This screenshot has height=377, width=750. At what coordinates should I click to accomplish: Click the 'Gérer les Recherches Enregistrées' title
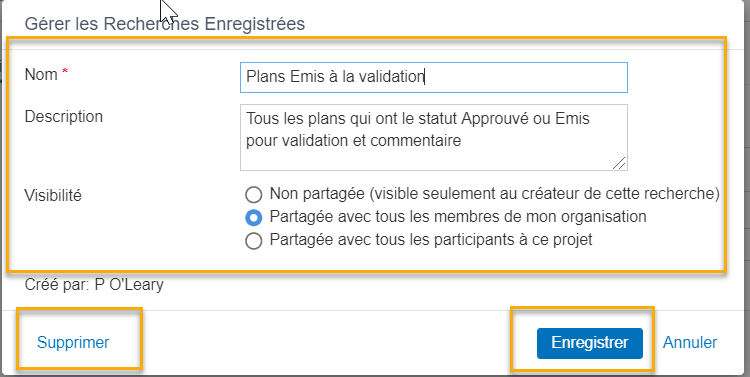[x=165, y=24]
